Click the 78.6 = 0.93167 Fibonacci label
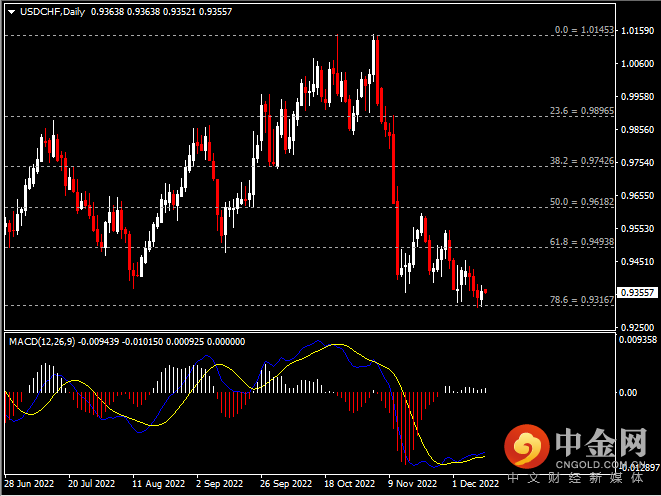Image resolution: width=661 pixels, height=496 pixels. pyautogui.click(x=584, y=299)
